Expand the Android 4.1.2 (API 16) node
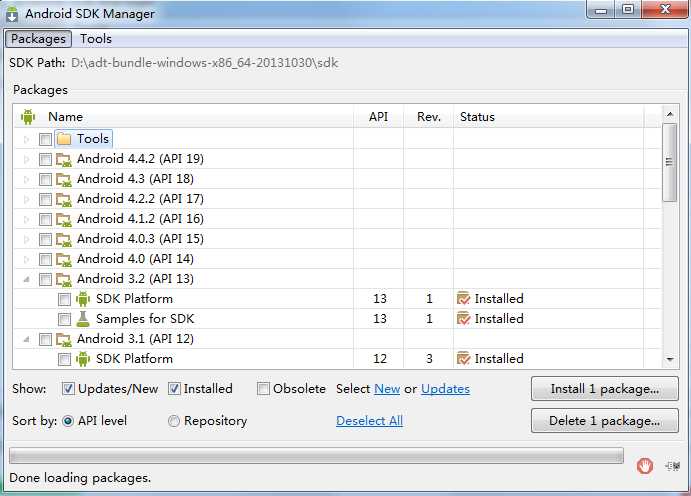Image resolution: width=691 pixels, height=496 pixels. tap(26, 219)
